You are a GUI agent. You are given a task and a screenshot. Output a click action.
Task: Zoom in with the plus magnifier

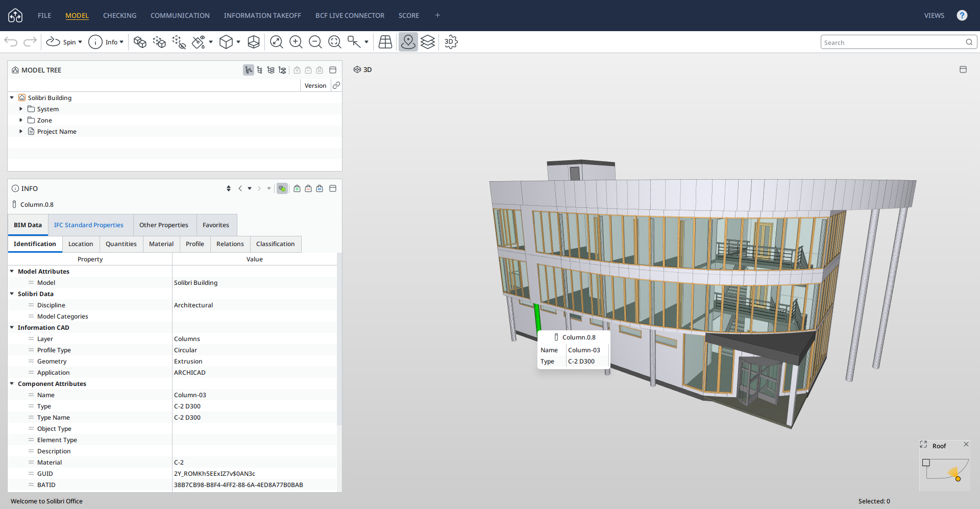[x=296, y=42]
